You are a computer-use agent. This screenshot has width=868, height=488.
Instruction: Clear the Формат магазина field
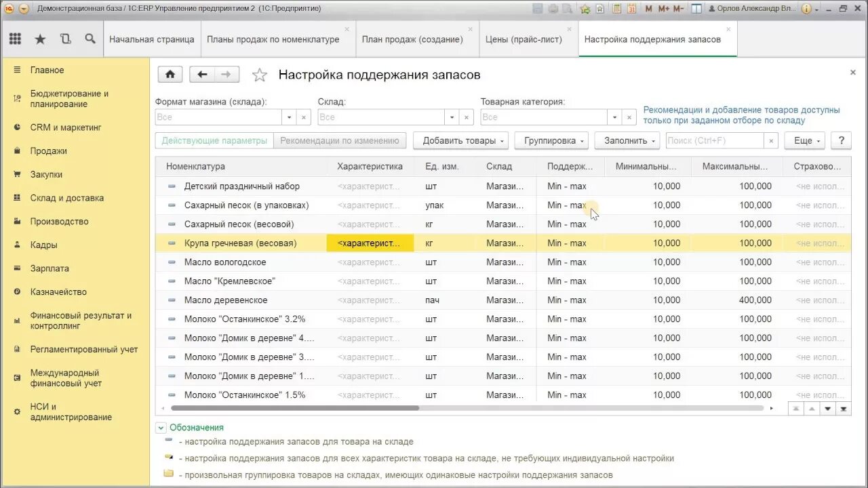click(304, 117)
